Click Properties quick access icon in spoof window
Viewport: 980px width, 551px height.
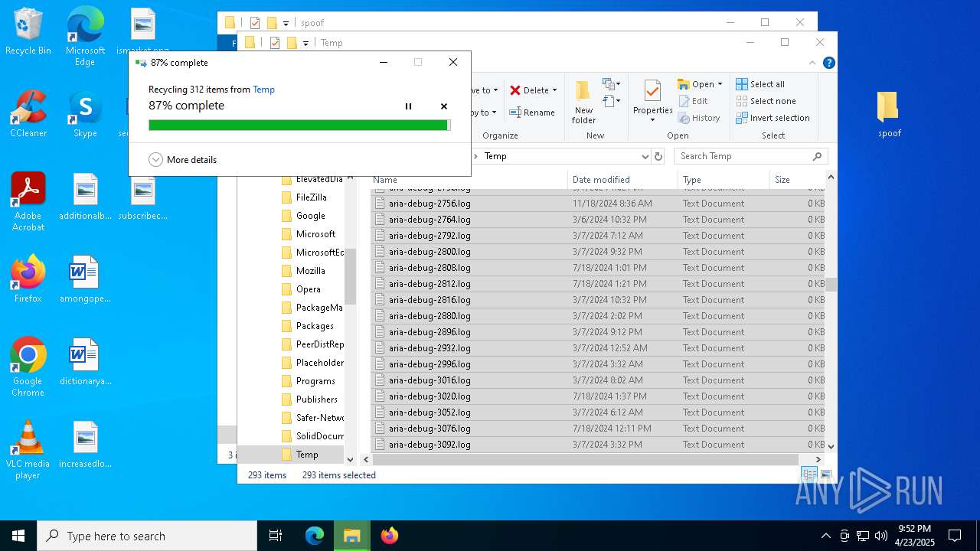pos(255,23)
